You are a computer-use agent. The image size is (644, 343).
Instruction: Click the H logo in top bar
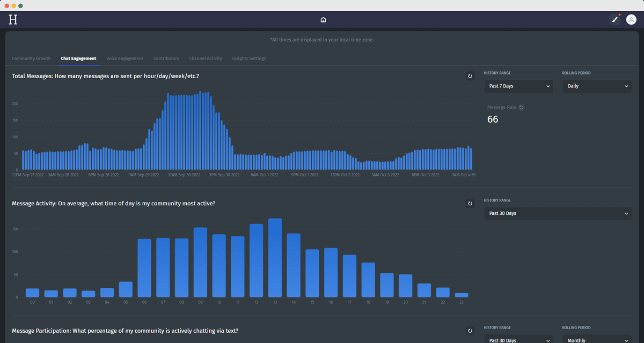[x=13, y=20]
